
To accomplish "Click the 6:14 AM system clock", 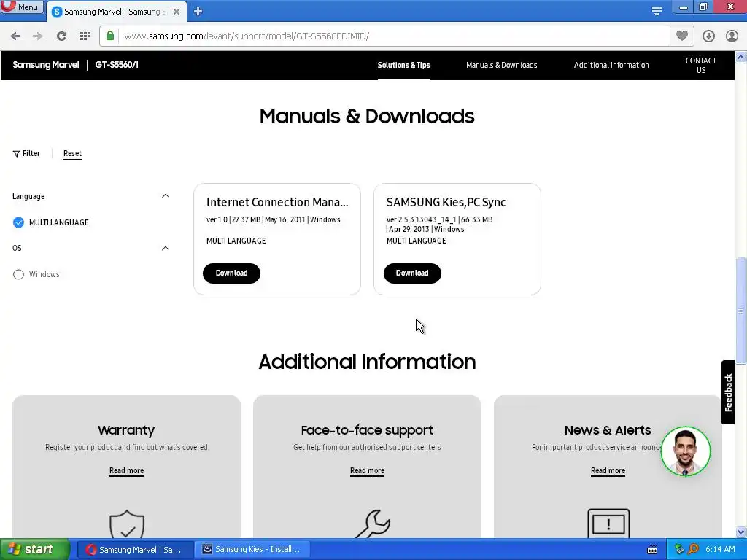I will [x=720, y=550].
